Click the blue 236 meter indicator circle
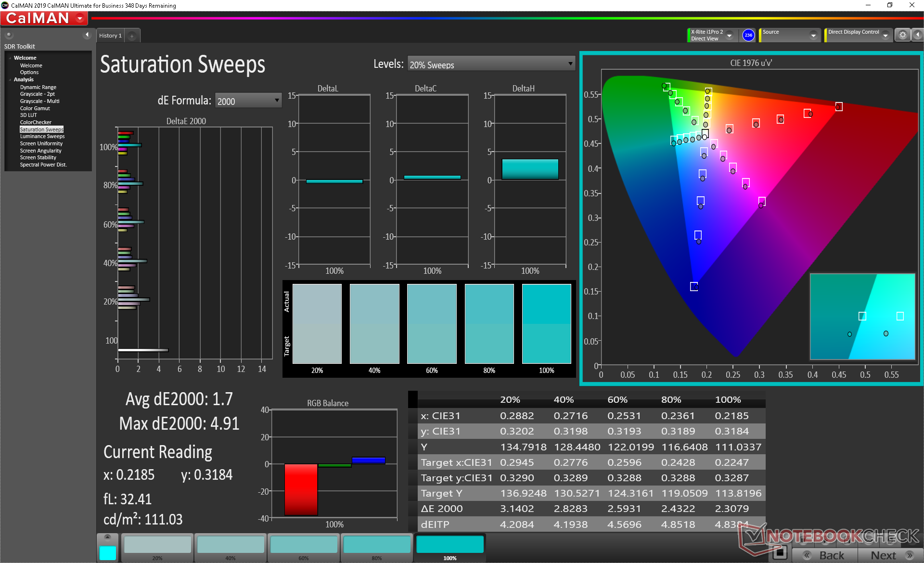 [748, 35]
